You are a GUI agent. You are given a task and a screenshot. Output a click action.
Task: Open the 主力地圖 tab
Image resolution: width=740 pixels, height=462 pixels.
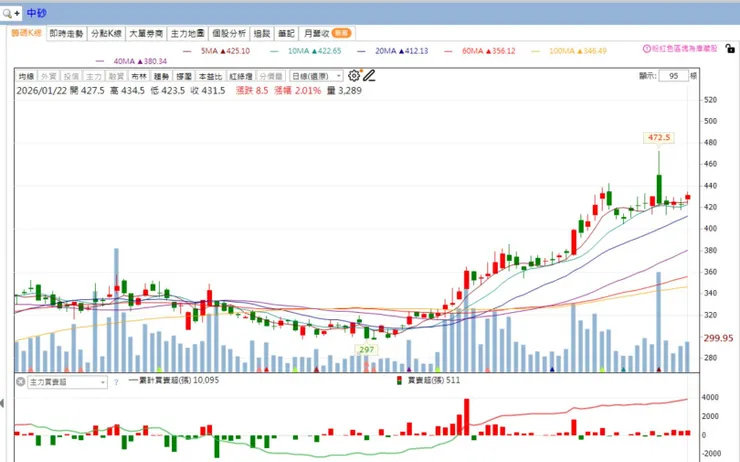(x=187, y=34)
